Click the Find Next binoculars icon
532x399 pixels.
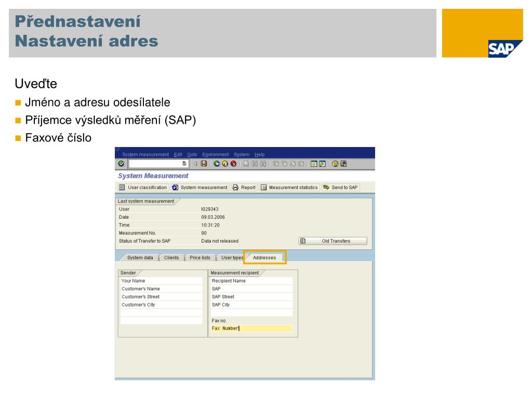pos(263,164)
